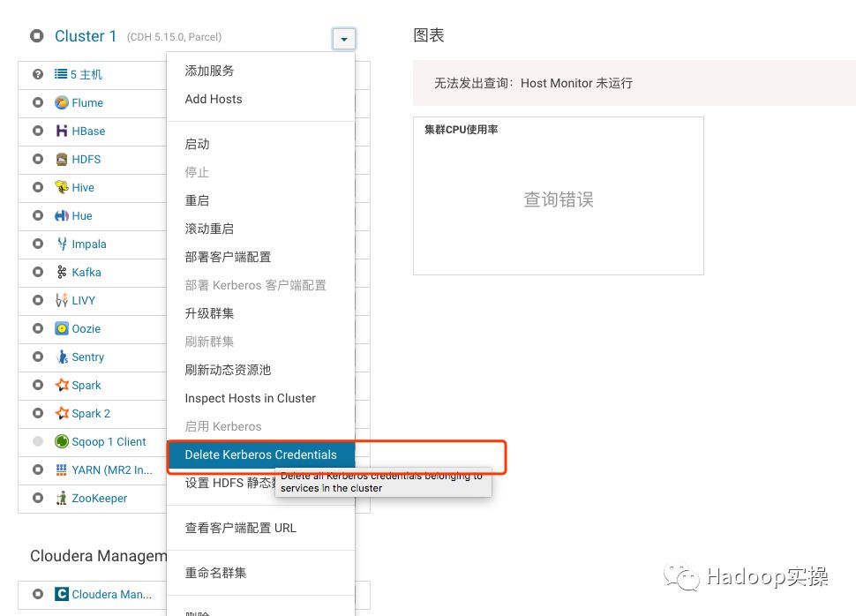Click the Hue service icon
The image size is (856, 616).
[62, 215]
